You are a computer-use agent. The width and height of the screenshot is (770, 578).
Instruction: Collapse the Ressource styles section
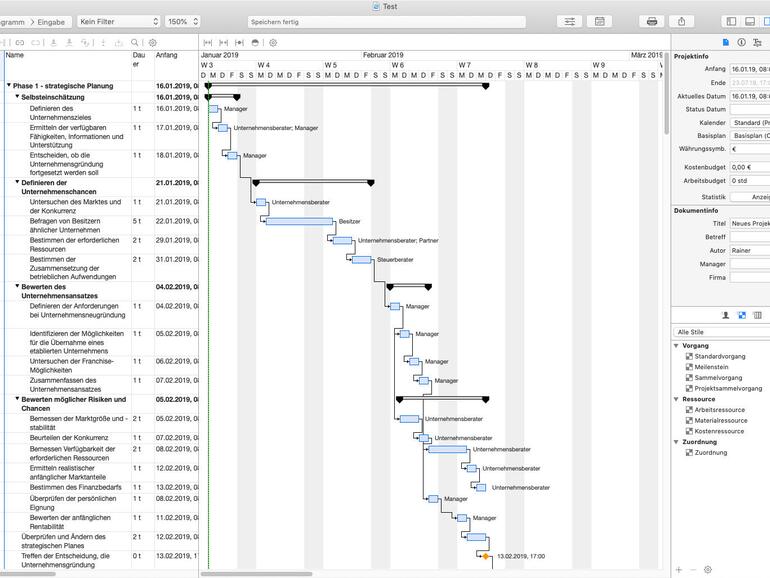pyautogui.click(x=676, y=399)
